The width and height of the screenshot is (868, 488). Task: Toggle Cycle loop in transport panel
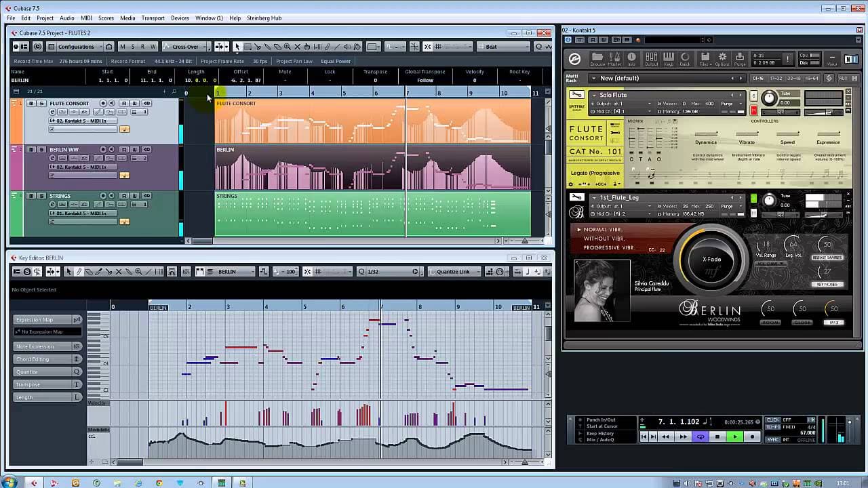point(701,437)
